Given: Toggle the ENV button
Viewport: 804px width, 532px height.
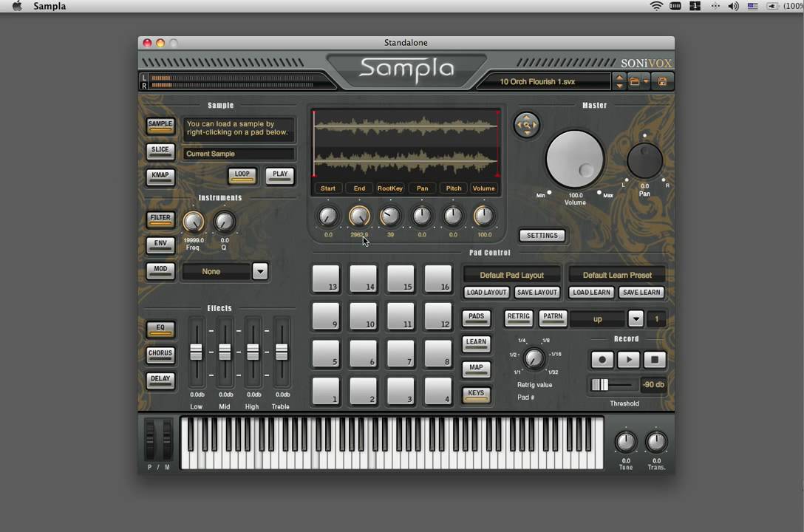Looking at the screenshot, I should [x=160, y=245].
